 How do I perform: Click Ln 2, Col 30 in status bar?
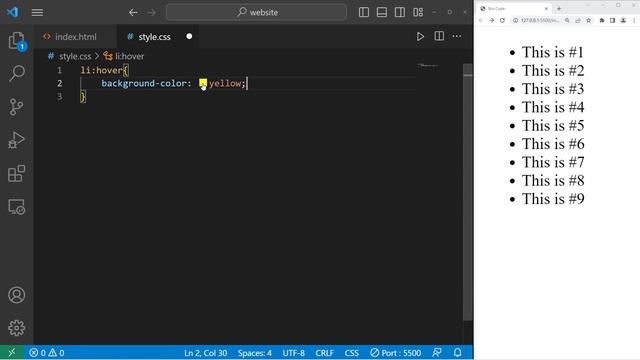coord(205,353)
